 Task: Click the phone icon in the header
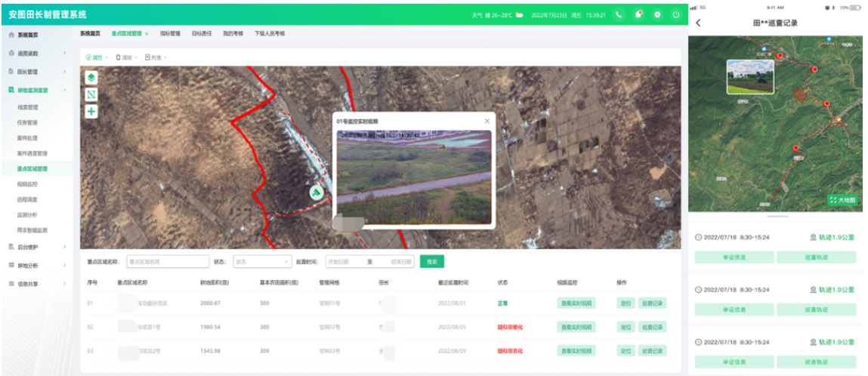point(619,14)
